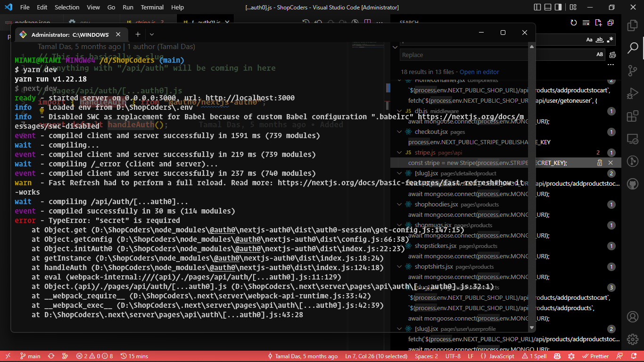
Task: Open the Git Graph activity bar icon
Action: tap(632, 161)
